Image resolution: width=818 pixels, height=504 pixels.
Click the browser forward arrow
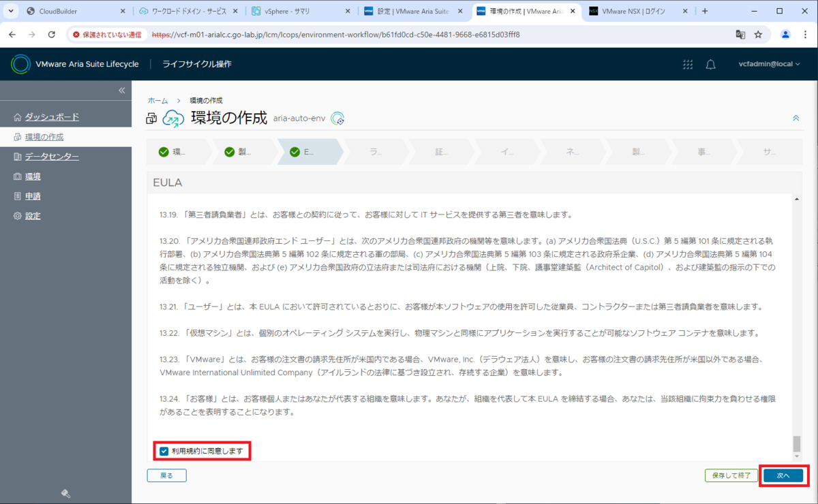tap(32, 34)
